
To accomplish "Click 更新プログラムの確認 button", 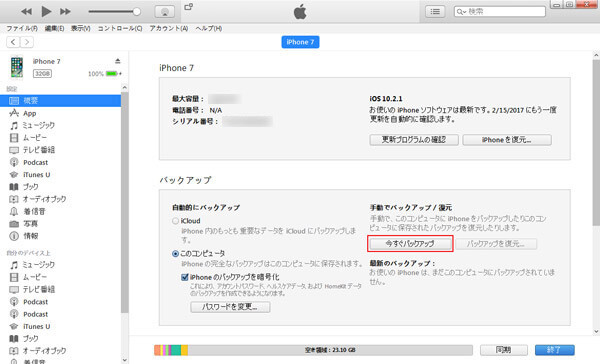I will tap(414, 140).
